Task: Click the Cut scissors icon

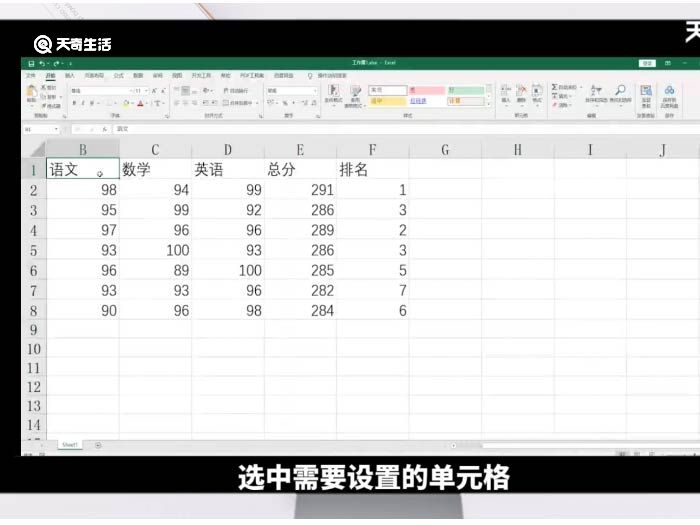Action: click(44, 88)
